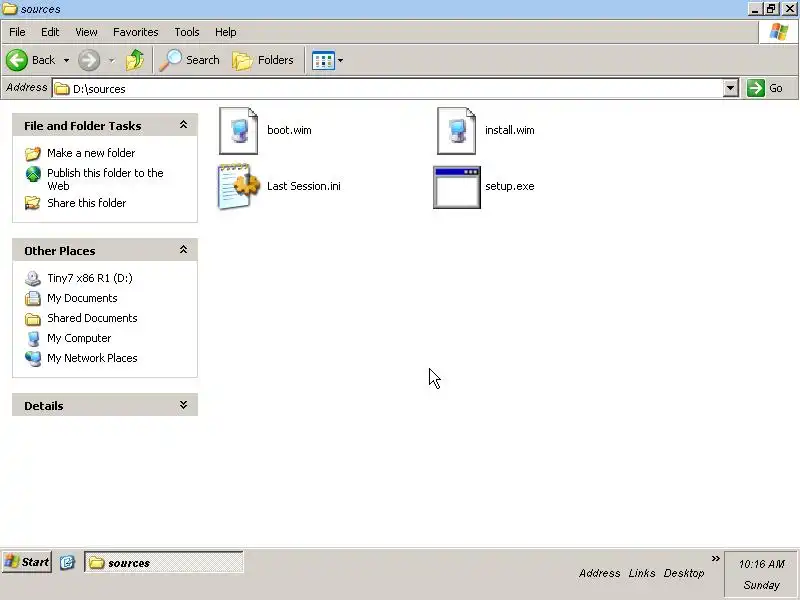Open the File menu
This screenshot has width=800, height=600.
pos(17,32)
